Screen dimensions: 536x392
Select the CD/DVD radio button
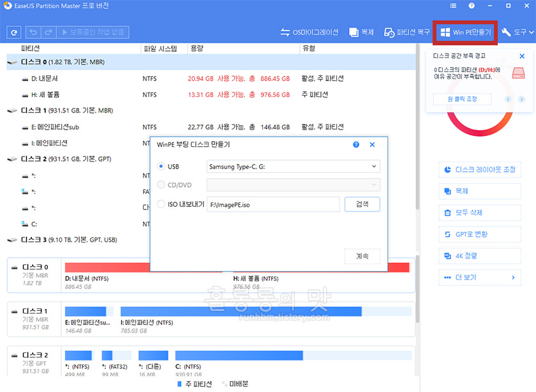click(161, 185)
